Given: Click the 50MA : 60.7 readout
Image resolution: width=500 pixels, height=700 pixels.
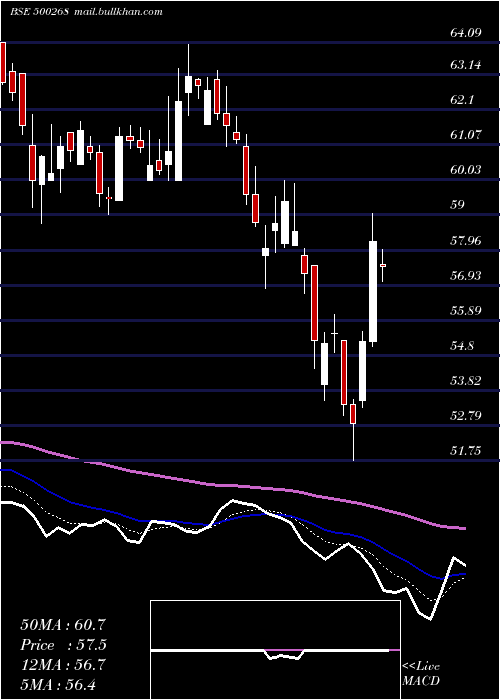Looking at the screenshot, I should pyautogui.click(x=63, y=625).
